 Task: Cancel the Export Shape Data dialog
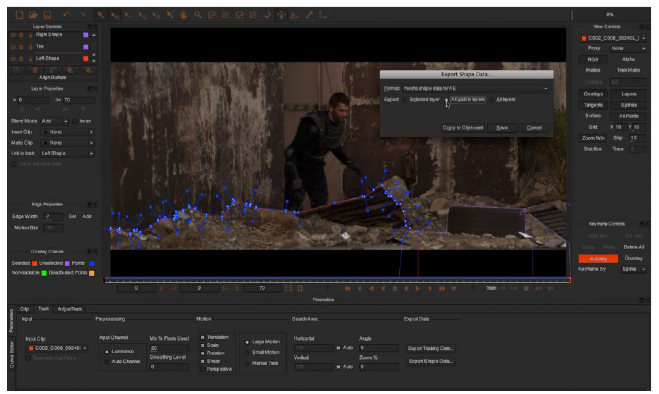pos(534,128)
